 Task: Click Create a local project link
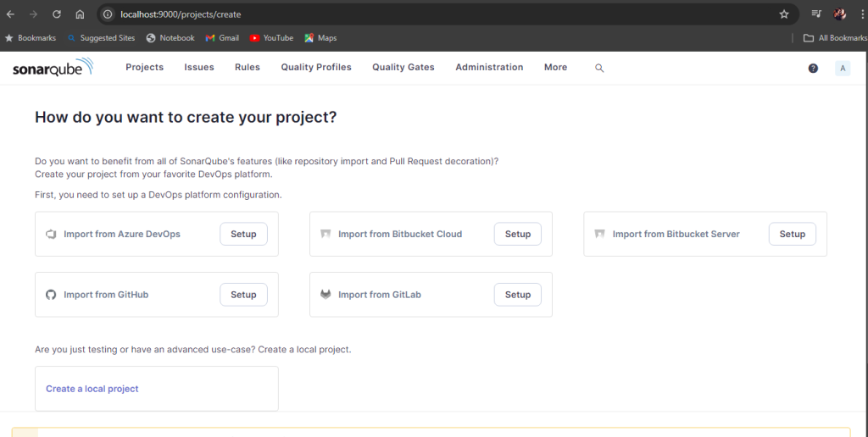92,389
